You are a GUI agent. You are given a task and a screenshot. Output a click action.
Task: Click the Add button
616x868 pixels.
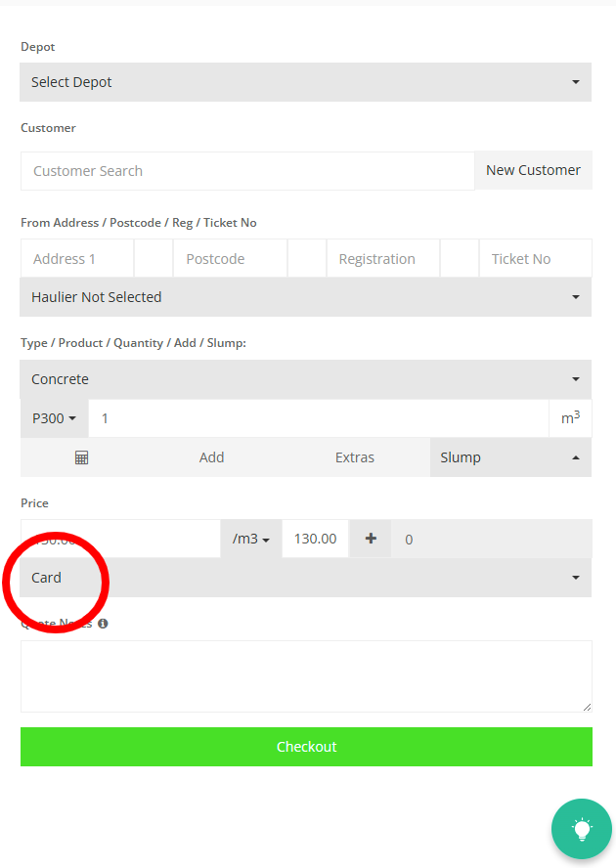[212, 457]
